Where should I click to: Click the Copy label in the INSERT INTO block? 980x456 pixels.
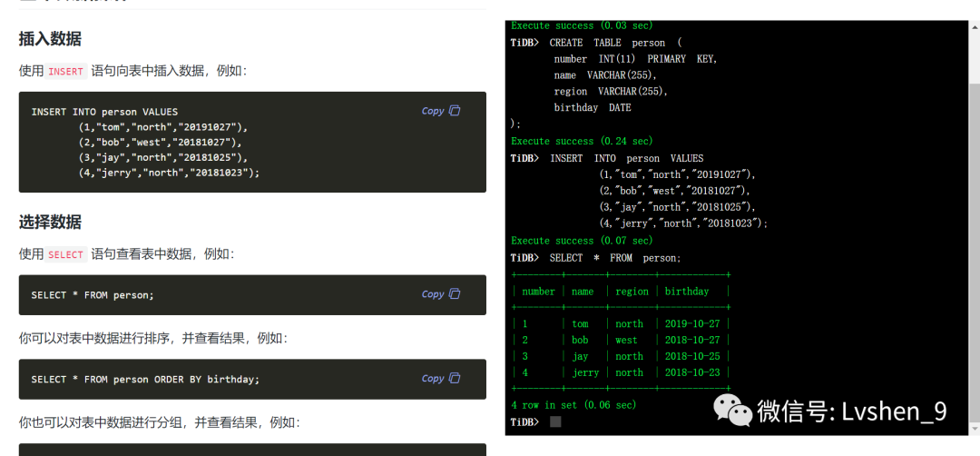click(433, 111)
